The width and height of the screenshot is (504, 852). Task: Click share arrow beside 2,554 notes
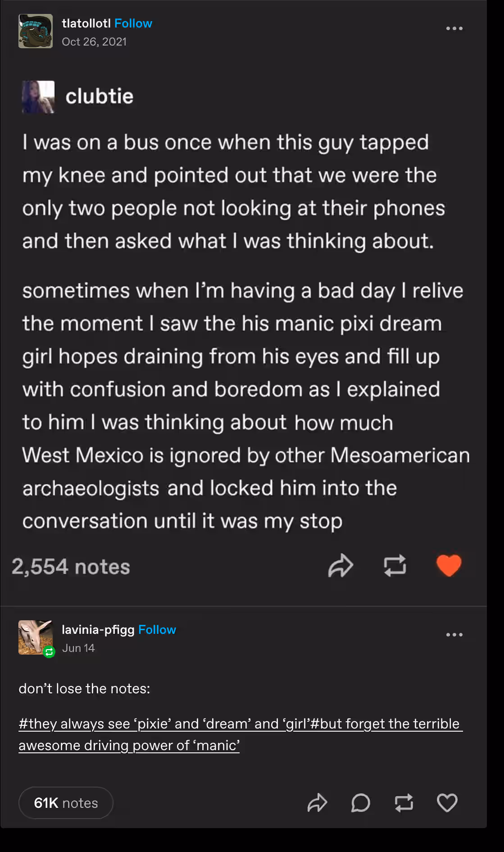point(341,566)
